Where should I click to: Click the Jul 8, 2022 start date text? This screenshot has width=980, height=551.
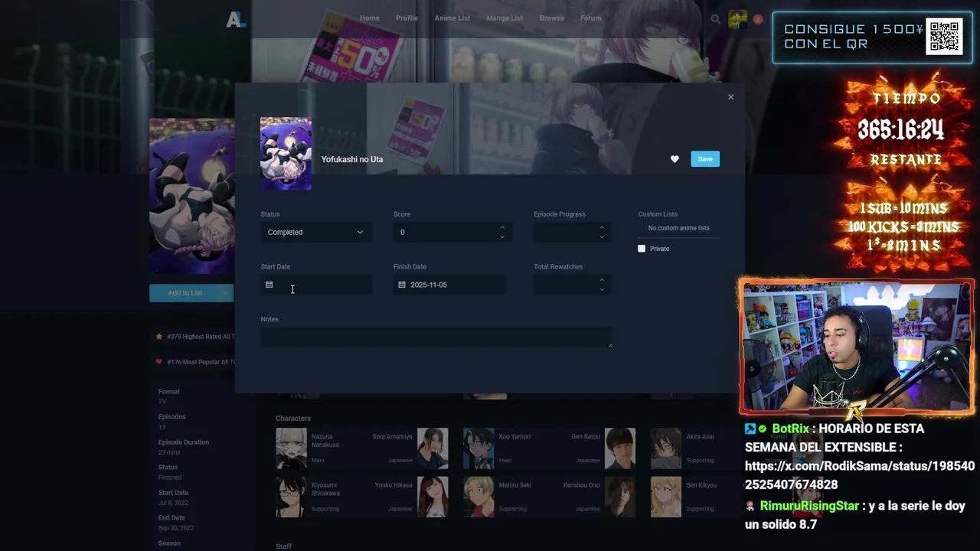[173, 503]
